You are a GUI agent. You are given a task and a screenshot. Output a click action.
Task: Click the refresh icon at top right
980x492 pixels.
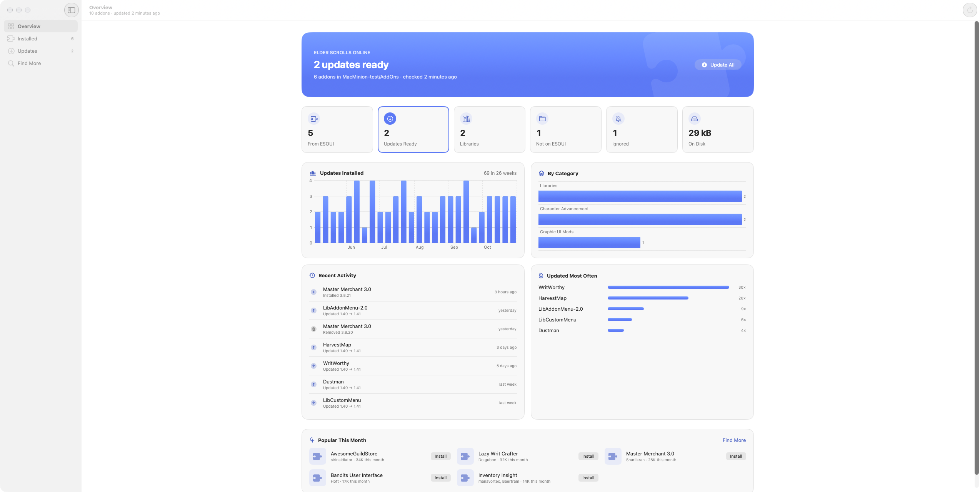[x=970, y=10]
